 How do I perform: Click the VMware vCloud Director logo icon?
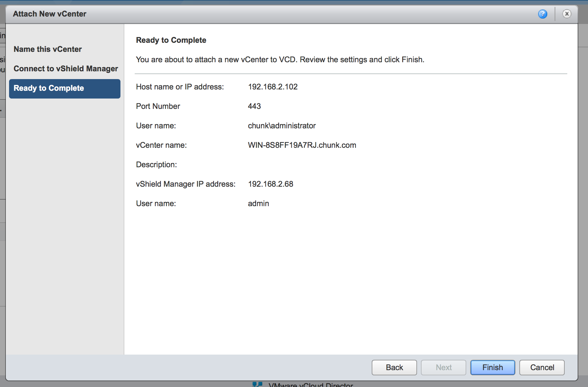pyautogui.click(x=257, y=384)
